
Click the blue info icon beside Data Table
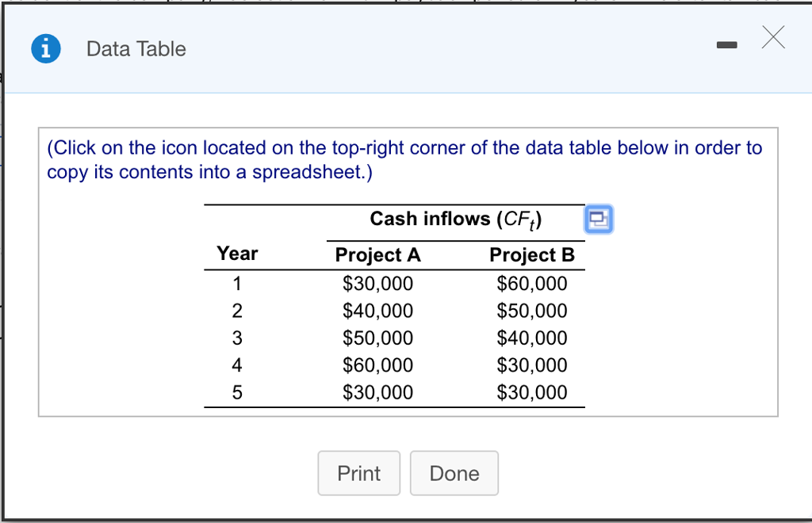pyautogui.click(x=45, y=48)
